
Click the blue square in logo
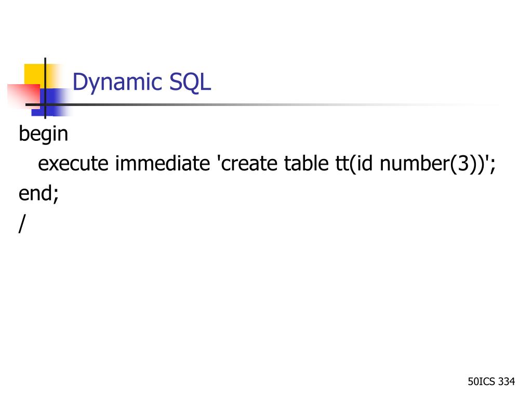coord(50,102)
